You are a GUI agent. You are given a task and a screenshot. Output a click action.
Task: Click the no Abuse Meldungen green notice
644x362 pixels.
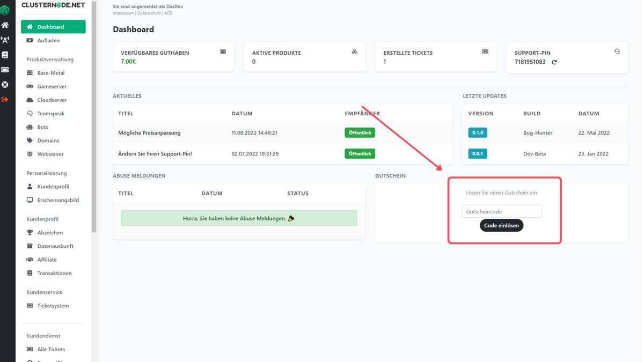pyautogui.click(x=239, y=218)
